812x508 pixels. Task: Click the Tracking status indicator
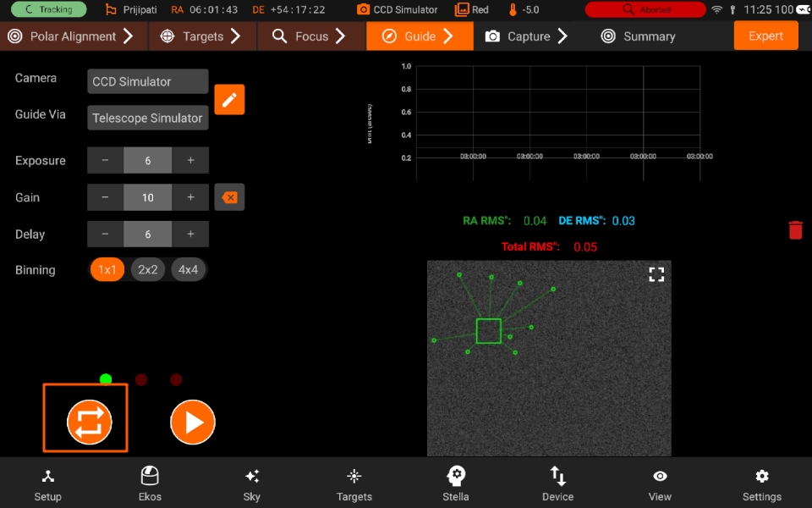pos(49,9)
